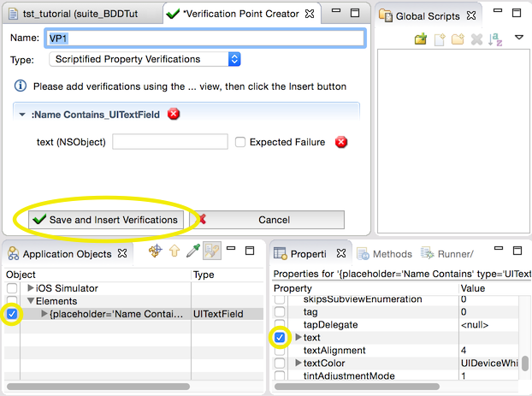Click the Property column header
The height and width of the screenshot is (396, 532).
365,288
